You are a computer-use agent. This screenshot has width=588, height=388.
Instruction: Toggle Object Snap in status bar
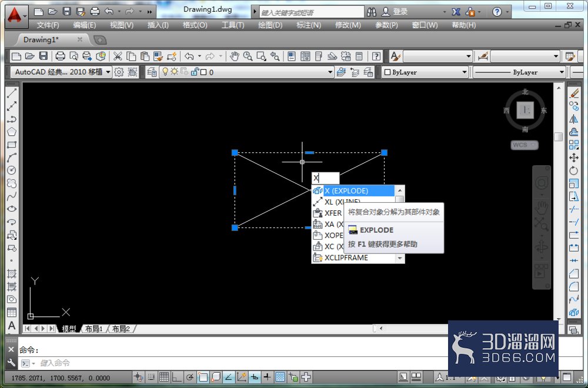point(203,377)
